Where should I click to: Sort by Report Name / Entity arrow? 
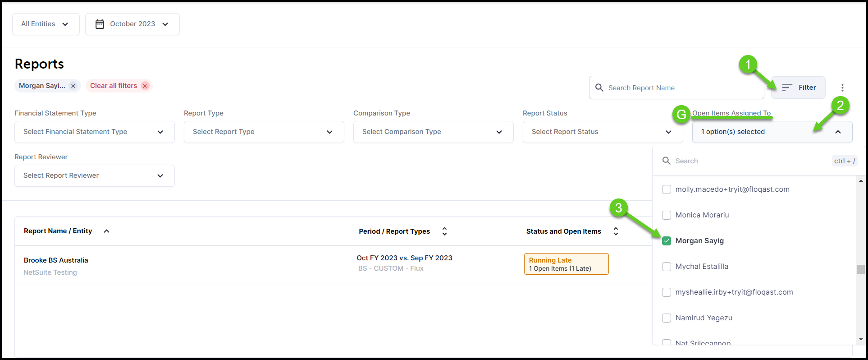[107, 231]
